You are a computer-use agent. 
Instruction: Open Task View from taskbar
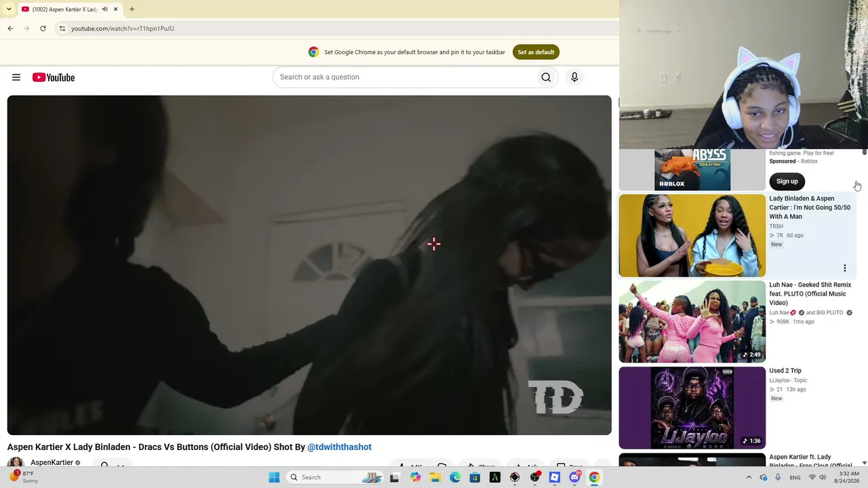click(x=394, y=477)
